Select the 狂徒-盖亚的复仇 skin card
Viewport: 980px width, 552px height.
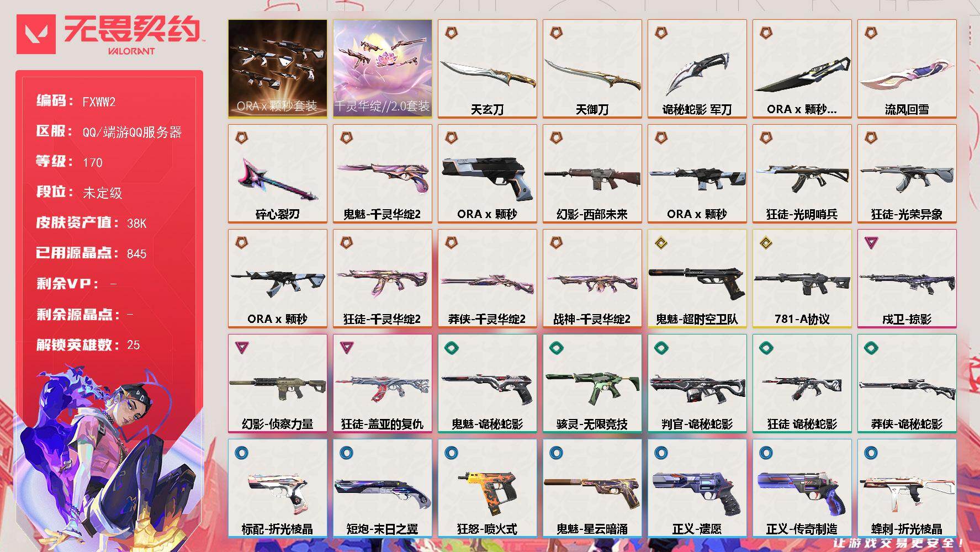(x=382, y=383)
